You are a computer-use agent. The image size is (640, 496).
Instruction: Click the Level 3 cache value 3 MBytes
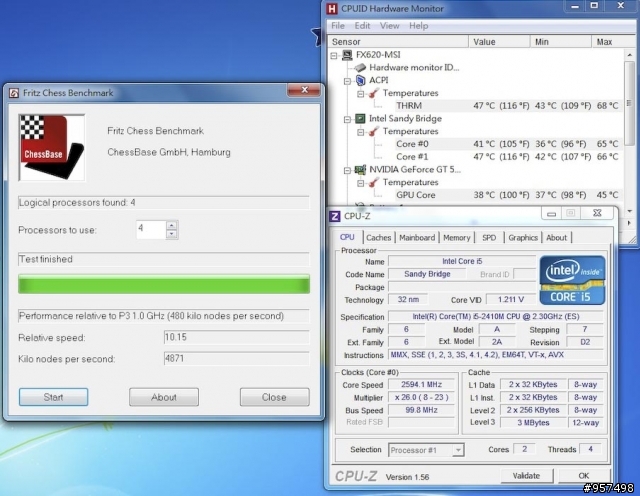point(533,423)
